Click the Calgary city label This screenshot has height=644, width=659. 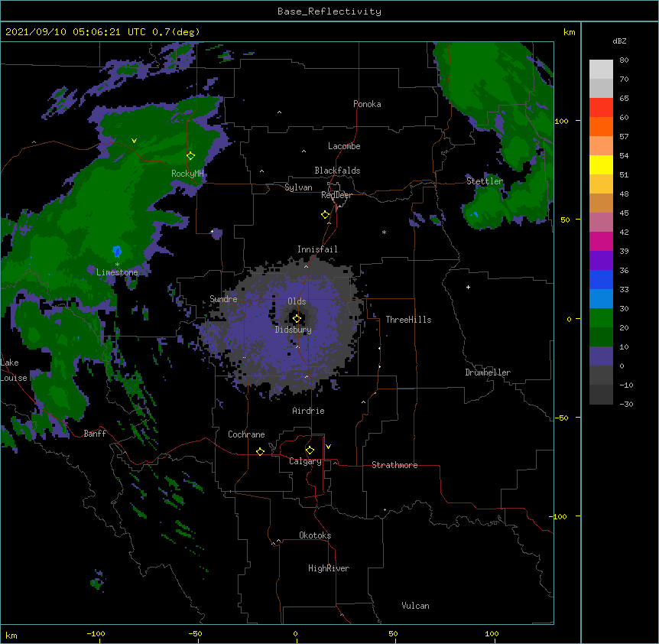tap(305, 461)
